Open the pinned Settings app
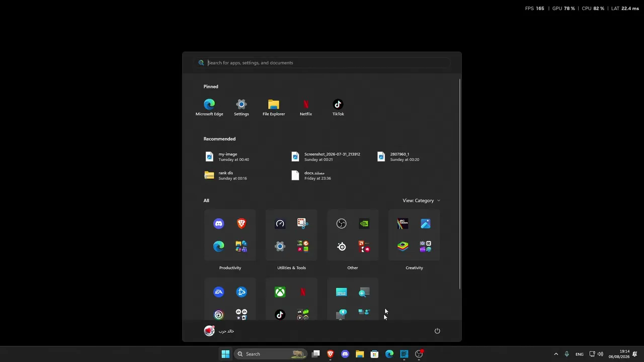 pos(242,107)
